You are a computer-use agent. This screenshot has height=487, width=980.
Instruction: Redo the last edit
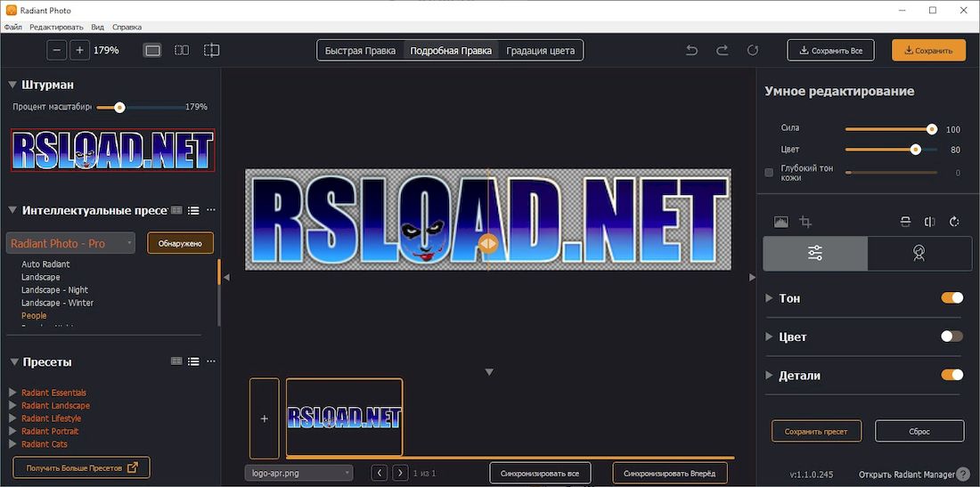722,51
